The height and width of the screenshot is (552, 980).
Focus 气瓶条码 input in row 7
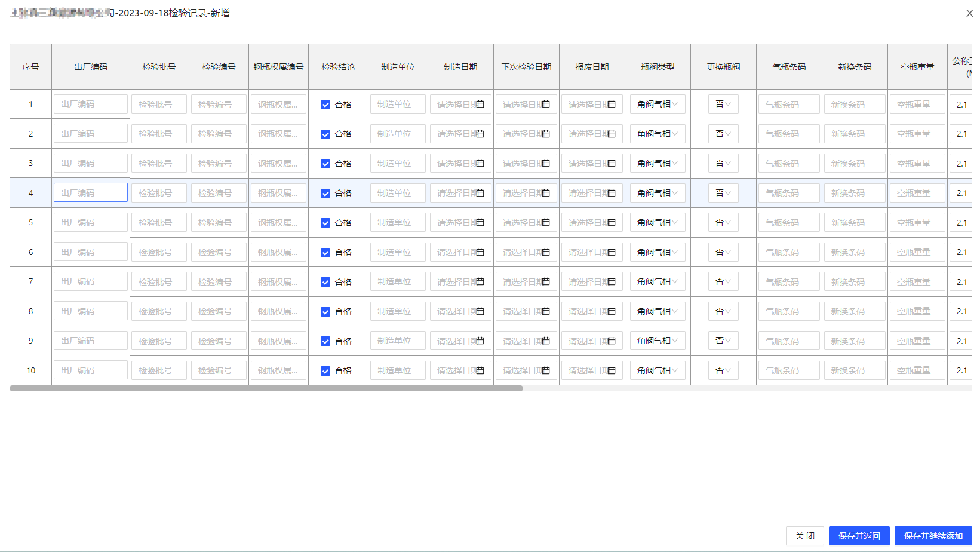click(789, 281)
